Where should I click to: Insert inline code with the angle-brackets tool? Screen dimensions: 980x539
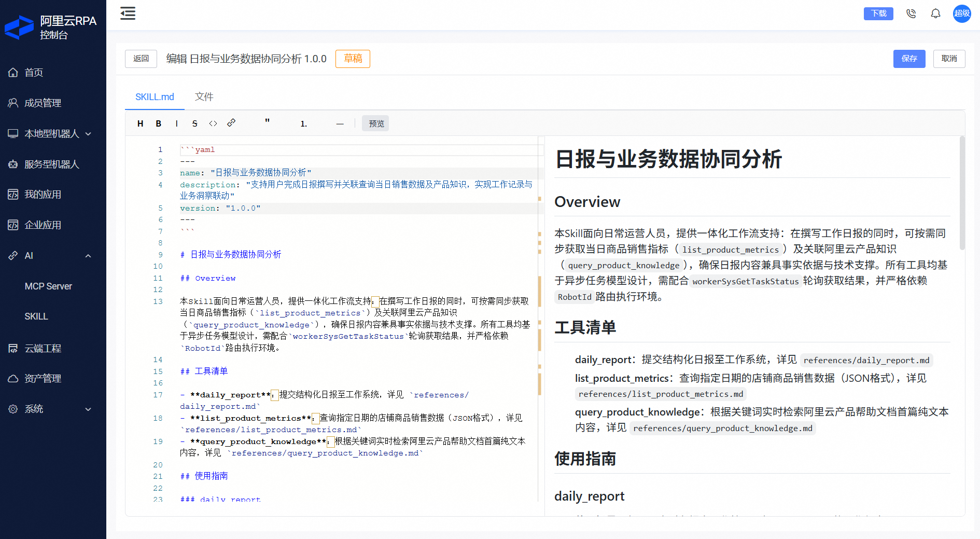(213, 123)
